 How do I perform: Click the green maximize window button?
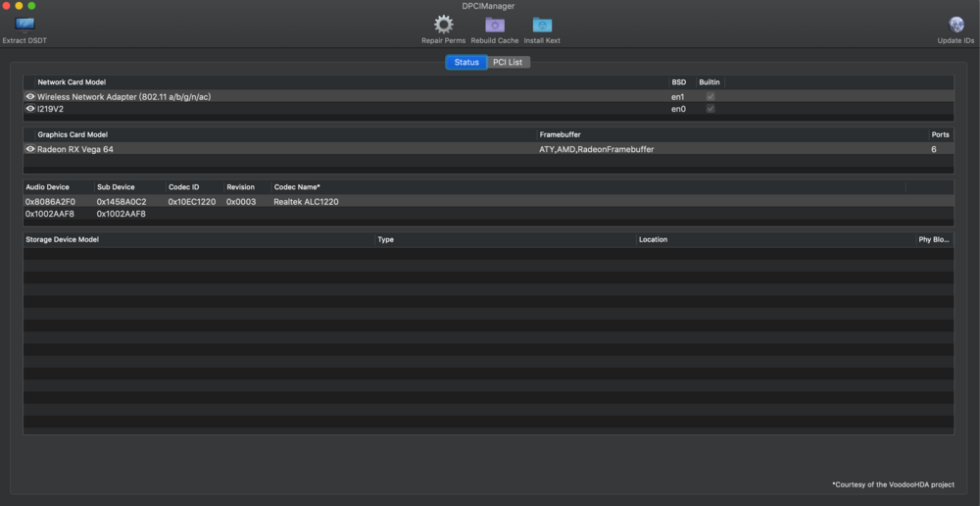pyautogui.click(x=31, y=6)
